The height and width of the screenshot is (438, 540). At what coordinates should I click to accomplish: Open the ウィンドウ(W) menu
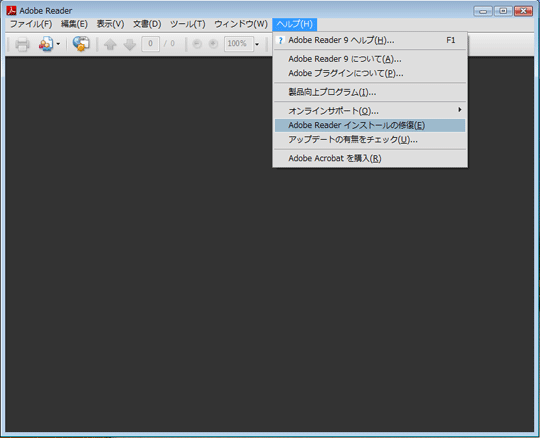click(x=241, y=24)
